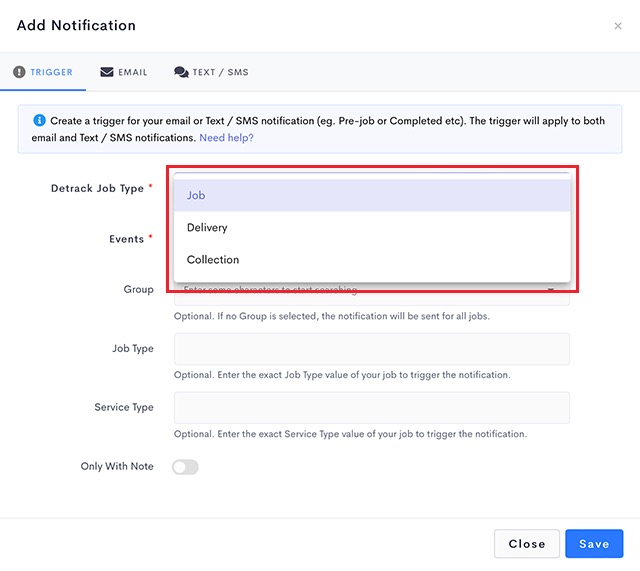The image size is (640, 571).
Task: Click the chat bubbles icon for Text / SMS
Action: coord(181,72)
